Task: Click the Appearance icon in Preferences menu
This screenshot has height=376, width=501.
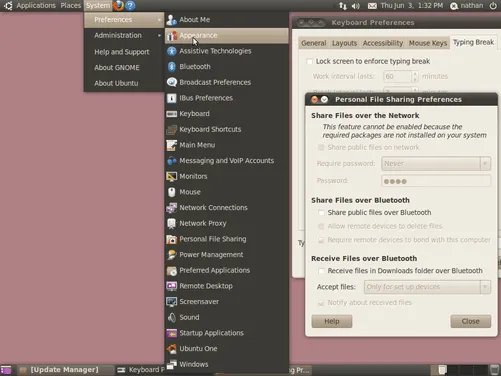Action: 171,36
